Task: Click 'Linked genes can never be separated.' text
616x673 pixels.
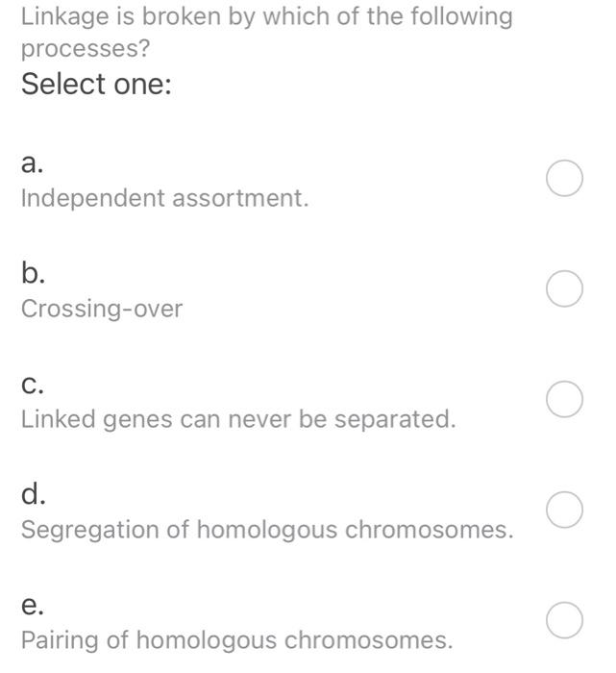Action: 238,420
